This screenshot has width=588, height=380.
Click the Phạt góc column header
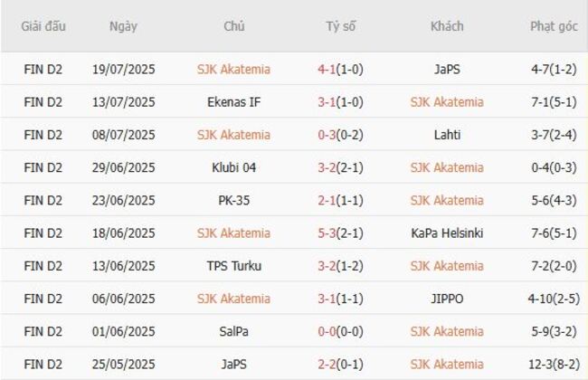coord(555,26)
